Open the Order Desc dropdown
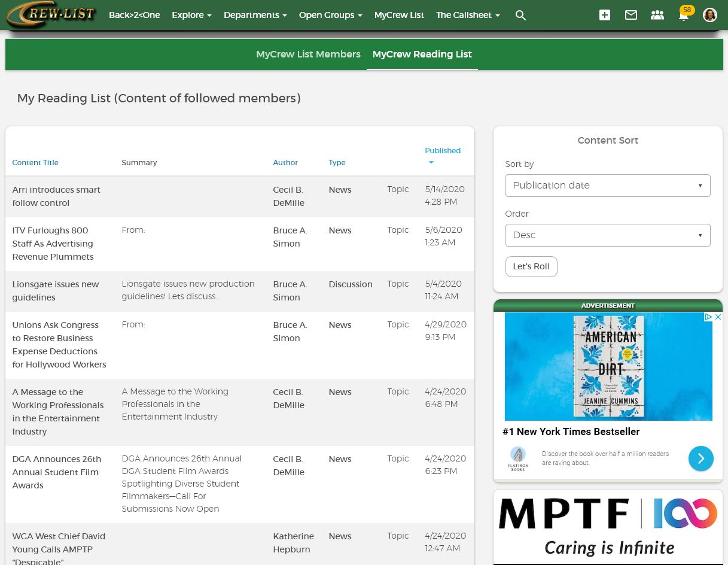 (x=608, y=235)
